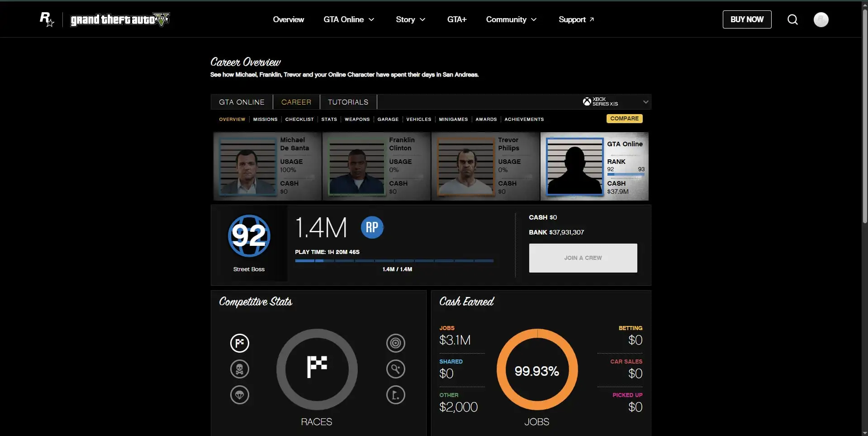Select the skull deathmatch stat icon

(240, 369)
